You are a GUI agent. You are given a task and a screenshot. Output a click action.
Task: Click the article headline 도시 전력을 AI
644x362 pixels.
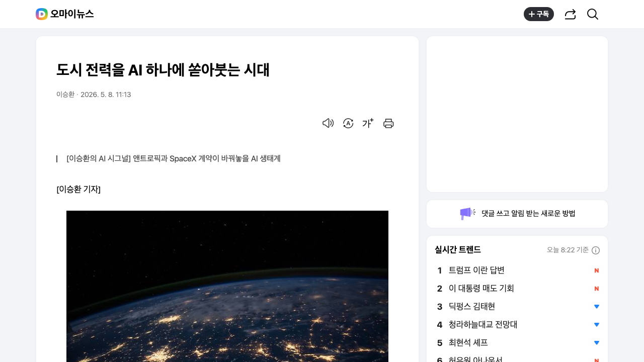[x=163, y=70]
